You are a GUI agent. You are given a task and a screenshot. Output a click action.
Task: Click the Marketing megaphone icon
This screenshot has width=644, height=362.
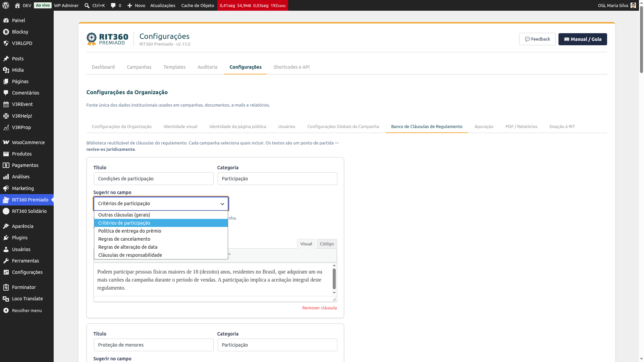pyautogui.click(x=6, y=188)
